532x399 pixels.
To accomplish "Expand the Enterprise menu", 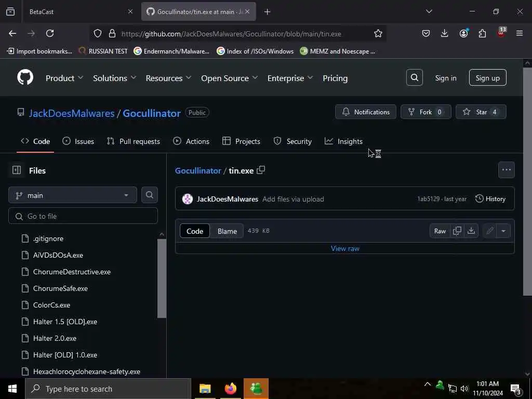I will click(290, 78).
